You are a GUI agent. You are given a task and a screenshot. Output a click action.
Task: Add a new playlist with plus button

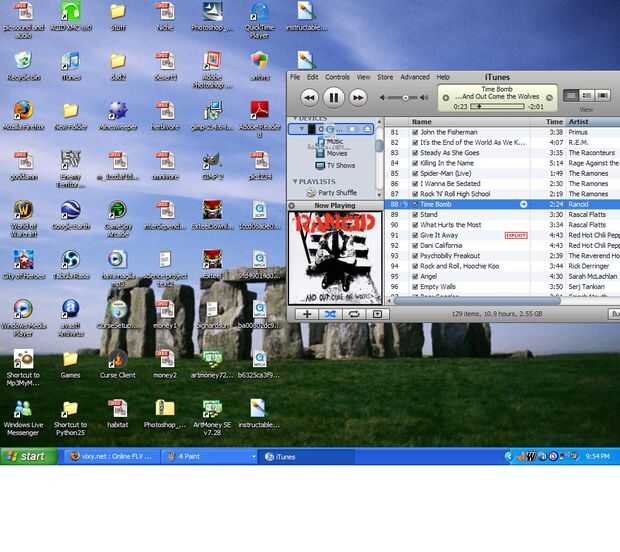tap(307, 314)
